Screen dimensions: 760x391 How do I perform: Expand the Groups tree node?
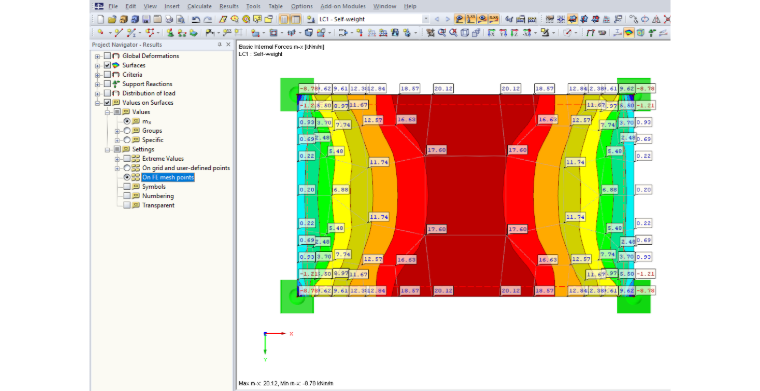[x=117, y=131]
